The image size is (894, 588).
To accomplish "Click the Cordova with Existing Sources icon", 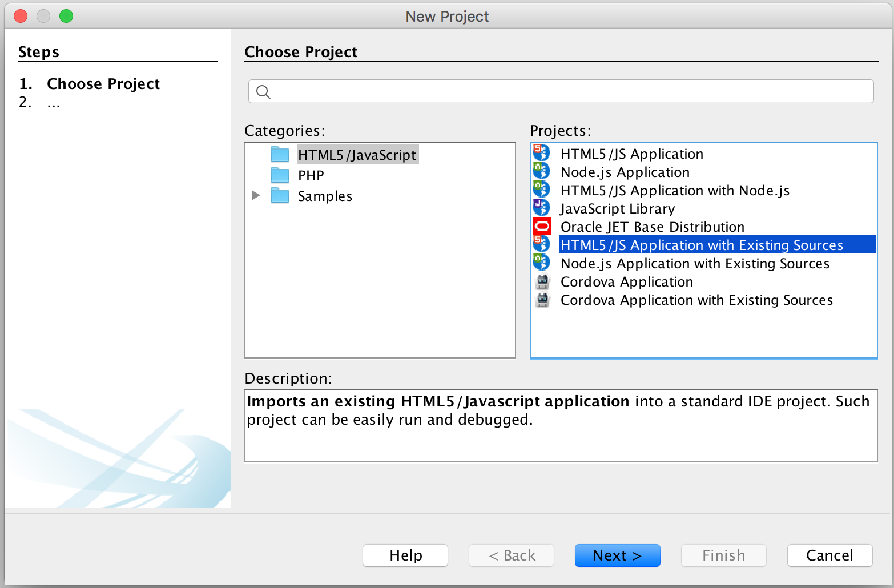I will (541, 299).
